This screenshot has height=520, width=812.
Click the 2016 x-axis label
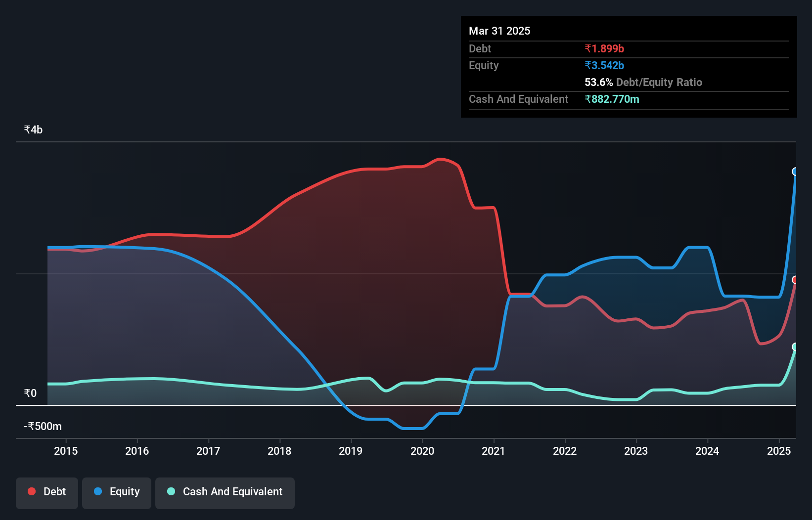point(137,451)
